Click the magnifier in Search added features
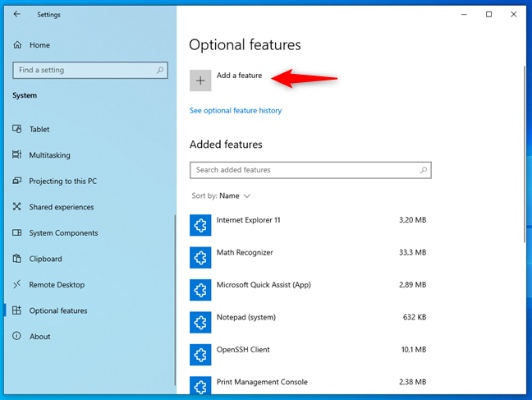Viewport: 532px width, 400px height. point(424,170)
